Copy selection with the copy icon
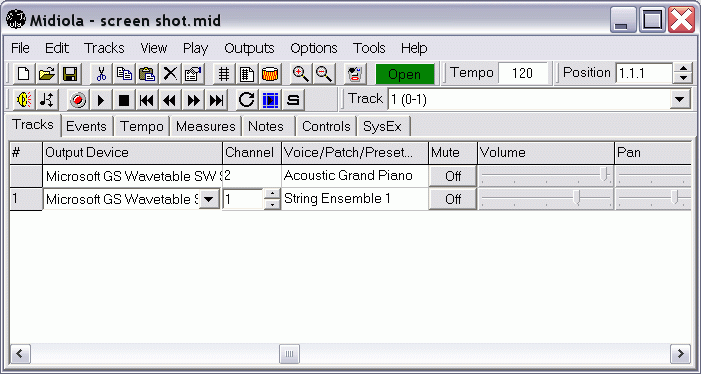Screen dimensions: 701x374 [x=124, y=74]
